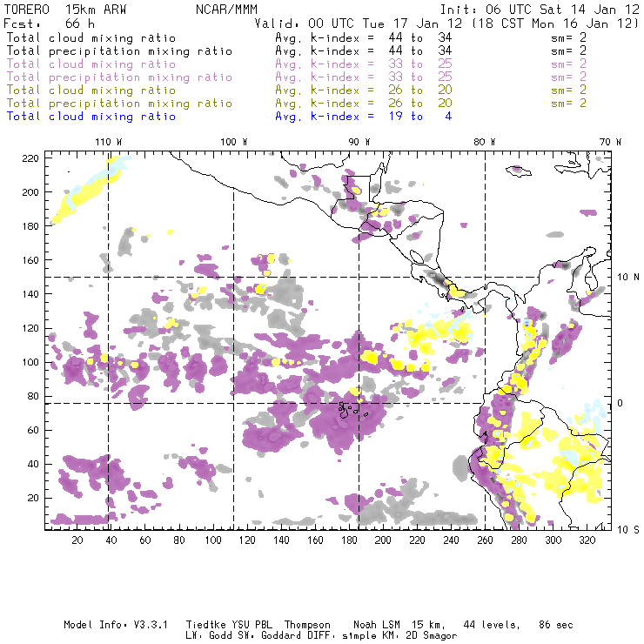Click the y-axis tick label "160"
This screenshot has height=644, width=644.
(x=30, y=260)
